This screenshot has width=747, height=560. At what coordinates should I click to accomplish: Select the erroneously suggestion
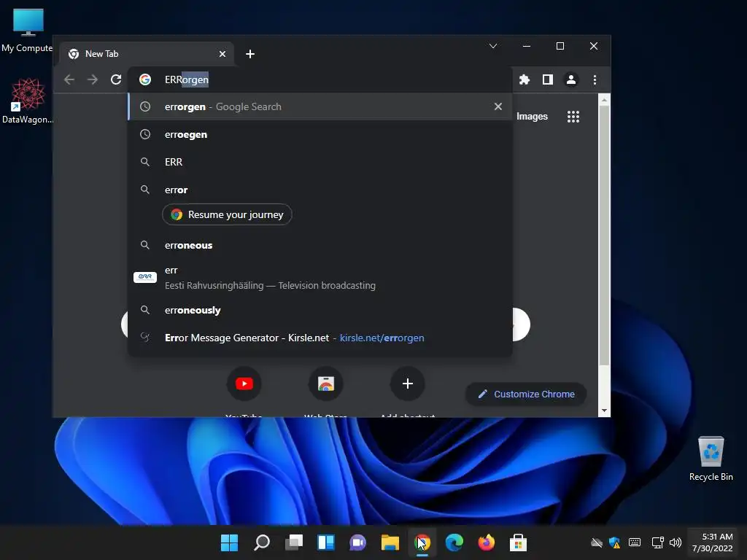320,310
